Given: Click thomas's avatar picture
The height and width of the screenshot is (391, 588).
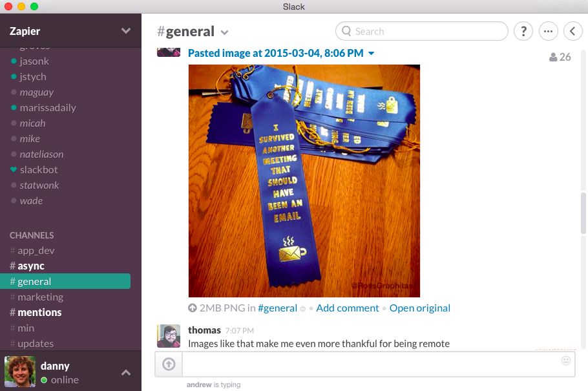Looking at the screenshot, I should click(169, 336).
